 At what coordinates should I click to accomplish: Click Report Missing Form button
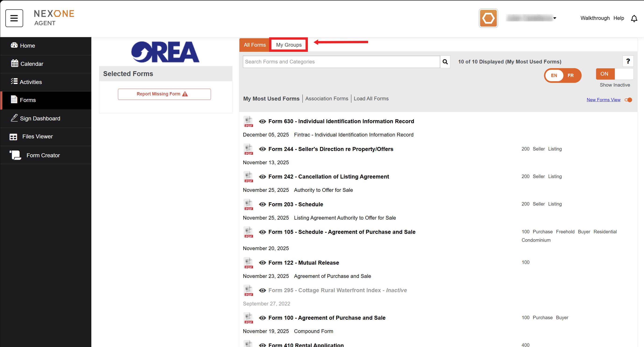tap(164, 94)
